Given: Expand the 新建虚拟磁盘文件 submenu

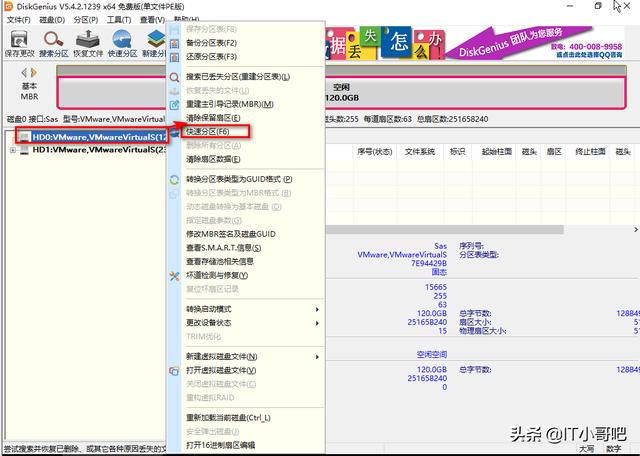Looking at the screenshot, I should (251, 357).
